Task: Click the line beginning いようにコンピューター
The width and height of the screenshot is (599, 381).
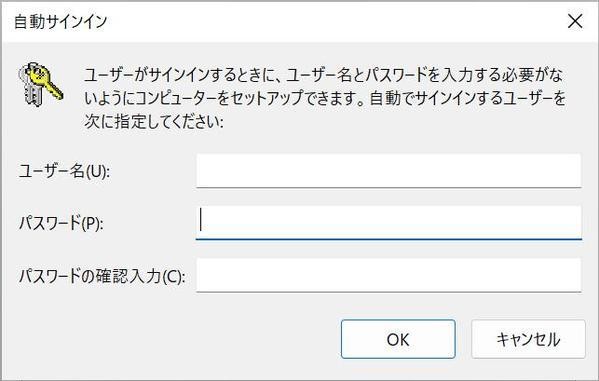Action: point(325,99)
